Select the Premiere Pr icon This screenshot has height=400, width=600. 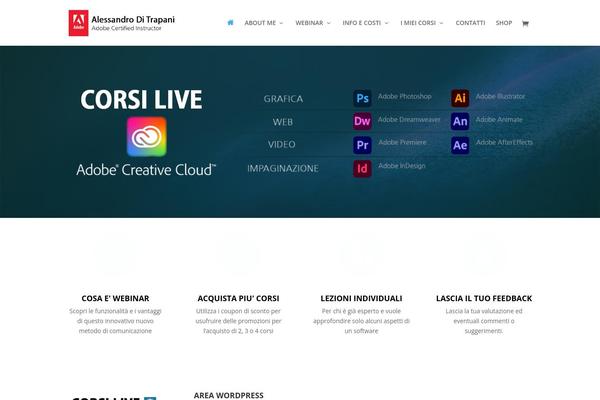[x=362, y=145]
